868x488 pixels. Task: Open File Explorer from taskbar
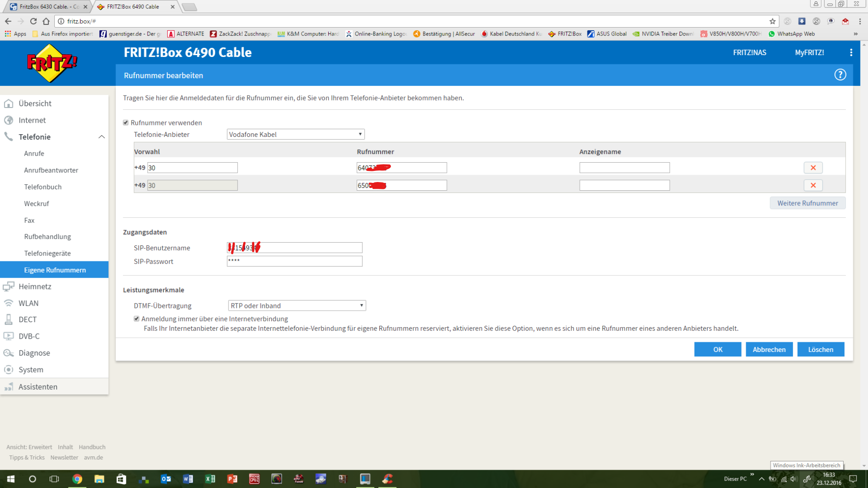click(99, 479)
